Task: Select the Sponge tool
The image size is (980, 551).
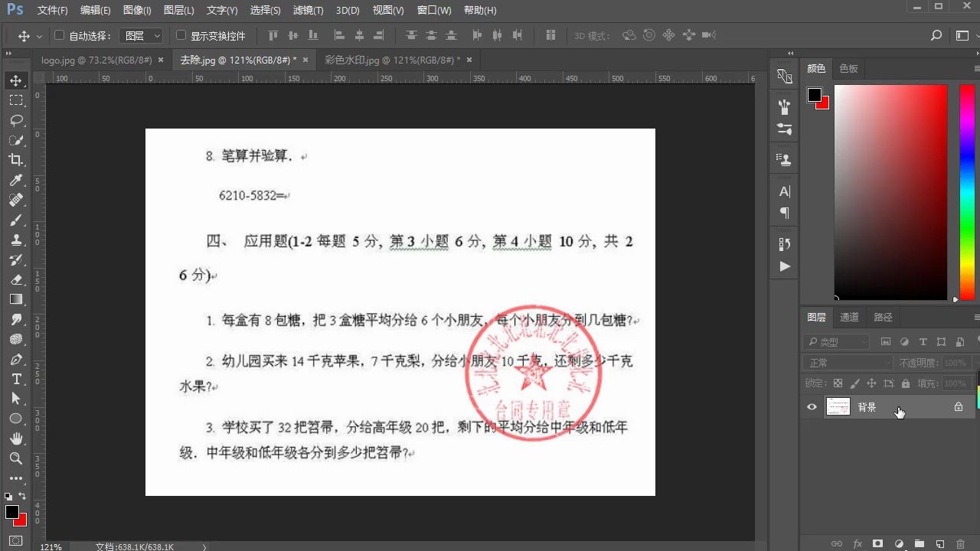Action: pos(15,339)
